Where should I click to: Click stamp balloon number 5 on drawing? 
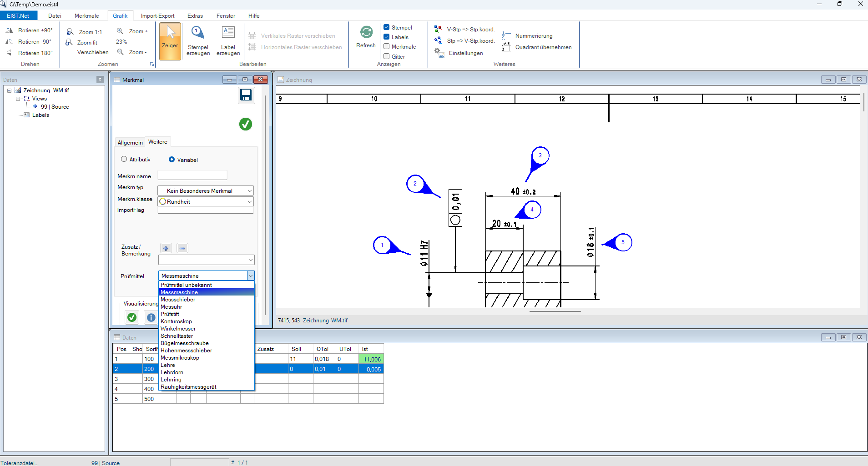(x=623, y=242)
